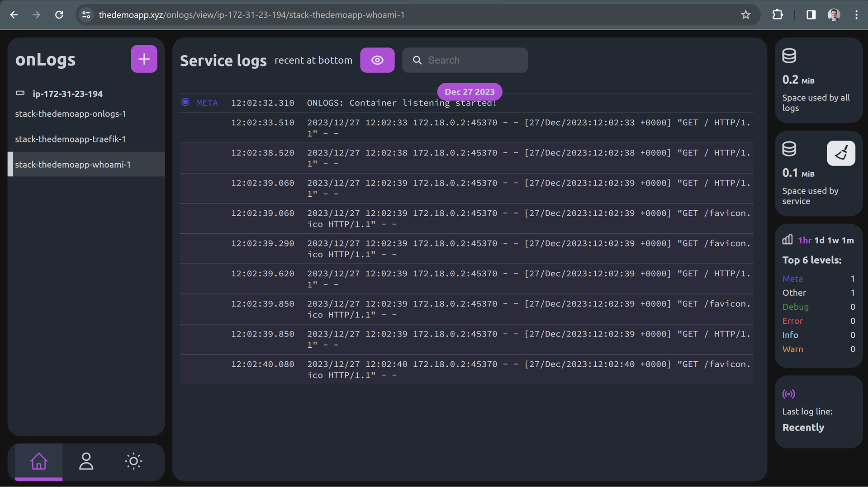Switch to the 1d time range
The image size is (868, 487).
[820, 240]
